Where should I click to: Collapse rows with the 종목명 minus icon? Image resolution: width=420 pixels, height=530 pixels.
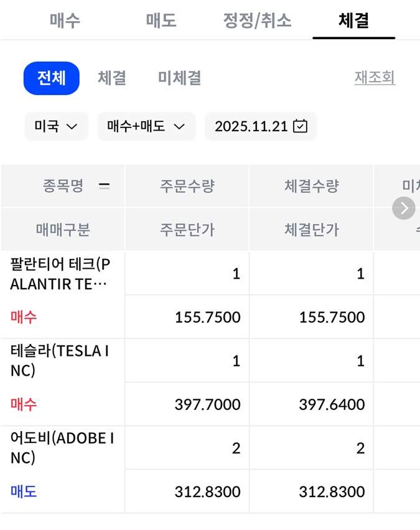coord(104,186)
